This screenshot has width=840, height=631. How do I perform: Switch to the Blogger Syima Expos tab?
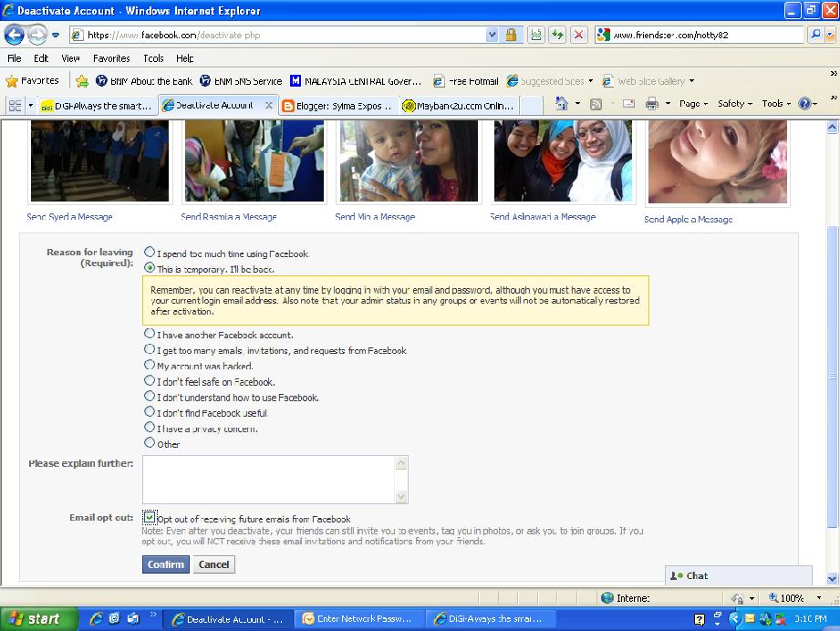pos(338,106)
